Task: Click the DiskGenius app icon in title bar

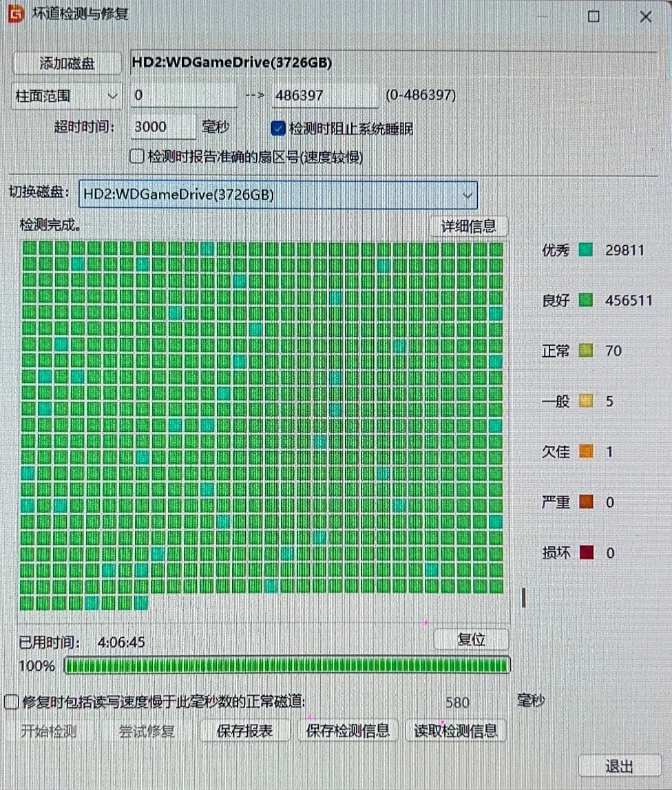Action: click(16, 14)
